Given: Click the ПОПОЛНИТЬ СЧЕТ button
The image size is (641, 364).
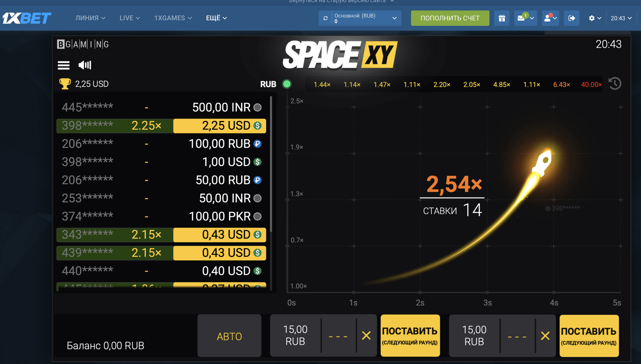Looking at the screenshot, I should (450, 18).
